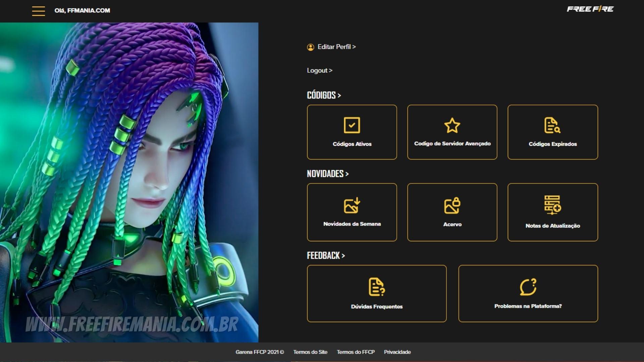Click the chat question icon for Problemas
The image size is (644, 362).
[528, 287]
